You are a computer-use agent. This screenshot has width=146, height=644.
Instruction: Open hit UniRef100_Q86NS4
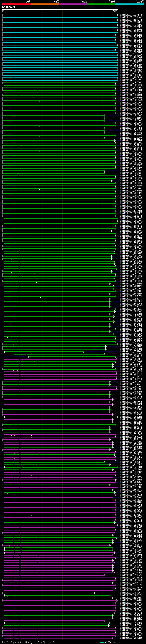(x=131, y=319)
